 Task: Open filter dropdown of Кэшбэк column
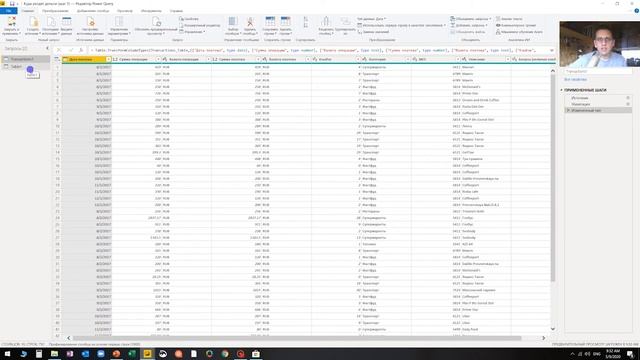coord(358,59)
